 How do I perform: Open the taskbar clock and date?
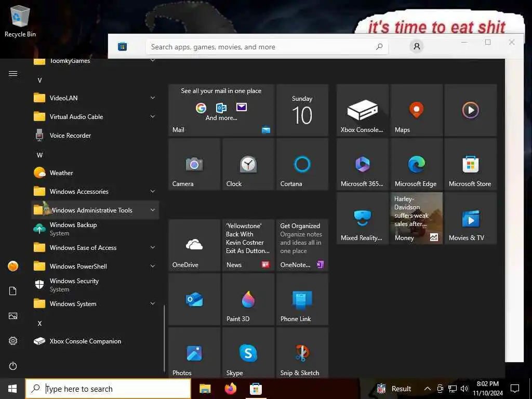tap(487, 389)
